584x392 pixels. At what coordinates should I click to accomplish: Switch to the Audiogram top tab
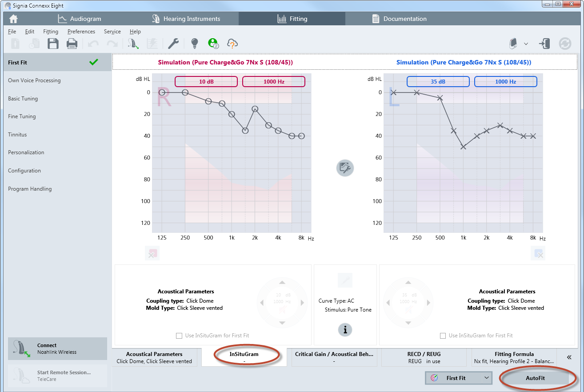coord(79,19)
